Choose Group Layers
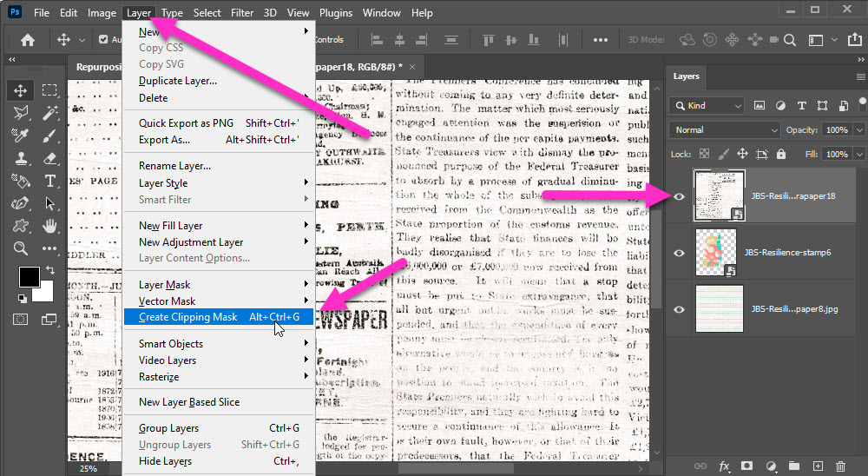Viewport: 868px width, 476px height. (220, 427)
